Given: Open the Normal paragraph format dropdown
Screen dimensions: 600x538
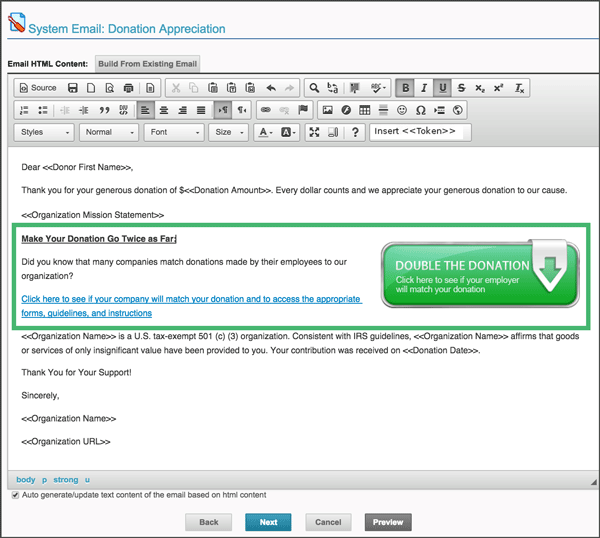Looking at the screenshot, I should (109, 132).
